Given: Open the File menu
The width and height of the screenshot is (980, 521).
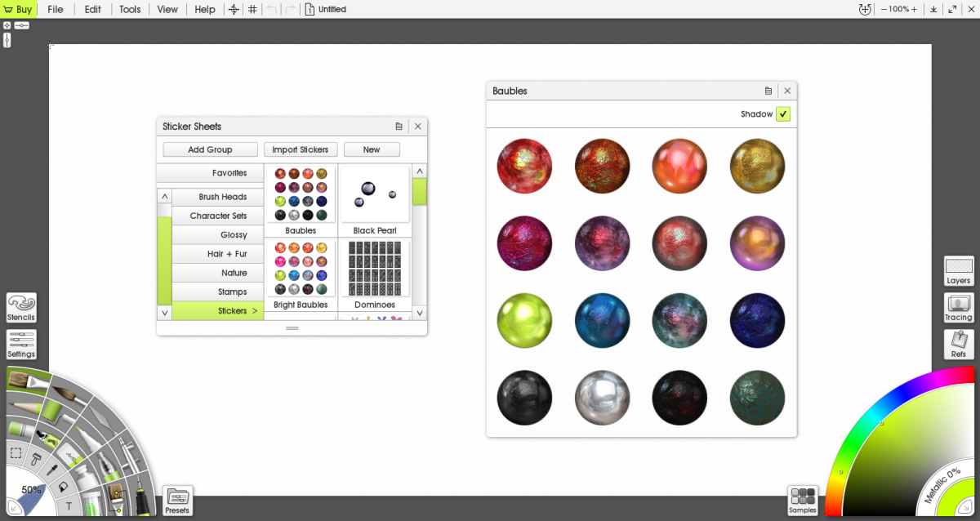Looking at the screenshot, I should point(55,9).
